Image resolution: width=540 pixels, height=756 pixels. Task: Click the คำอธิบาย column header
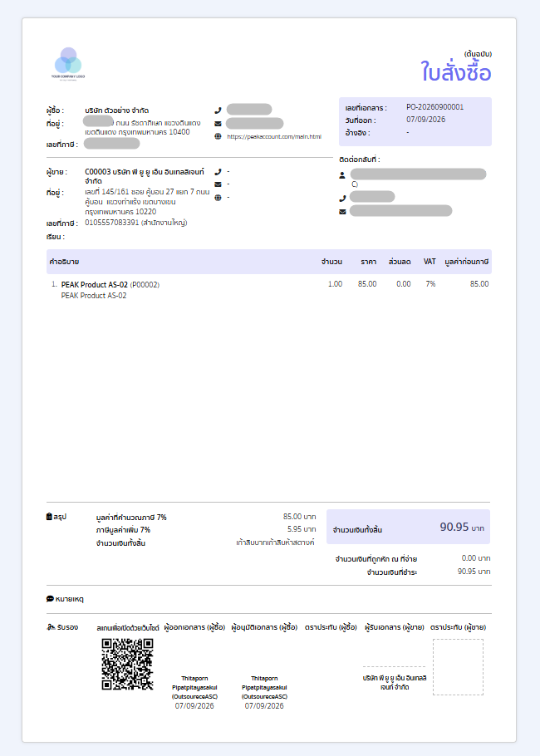(64, 262)
